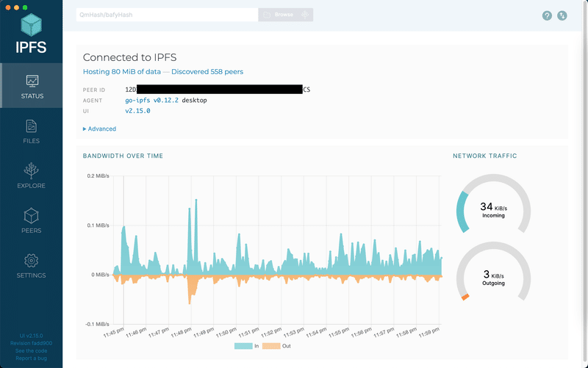The width and height of the screenshot is (588, 368).
Task: Click Report a bug link
Action: [x=31, y=358]
